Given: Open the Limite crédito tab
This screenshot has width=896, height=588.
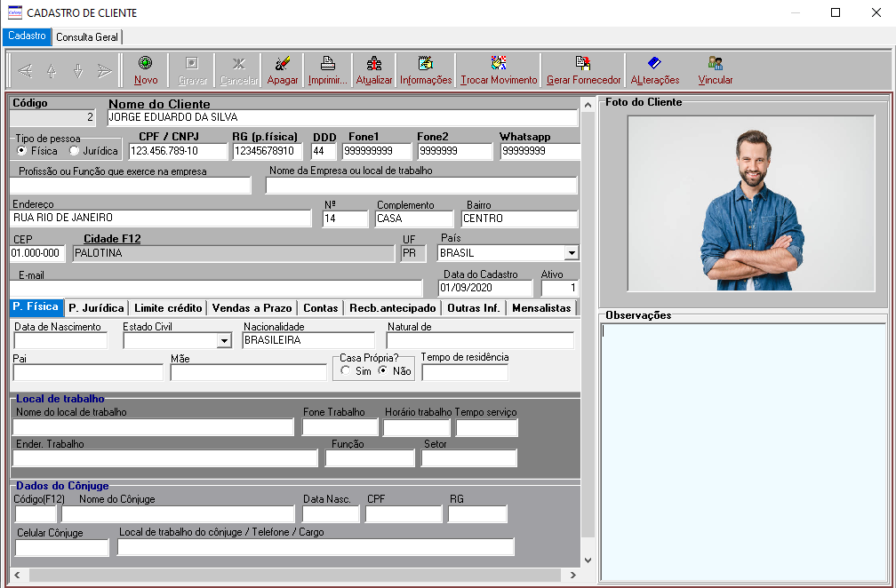Looking at the screenshot, I should click(x=168, y=308).
